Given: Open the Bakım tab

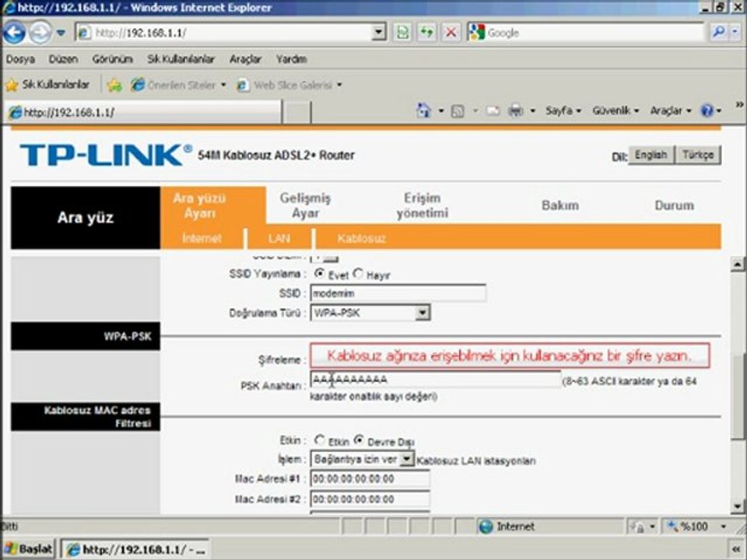Looking at the screenshot, I should (560, 205).
